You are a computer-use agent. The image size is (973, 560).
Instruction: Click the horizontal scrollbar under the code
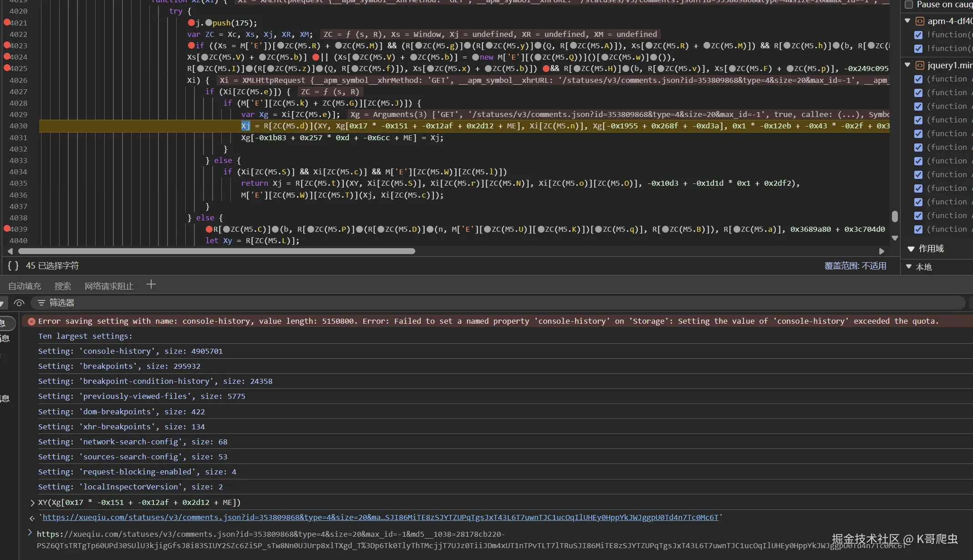coord(217,251)
